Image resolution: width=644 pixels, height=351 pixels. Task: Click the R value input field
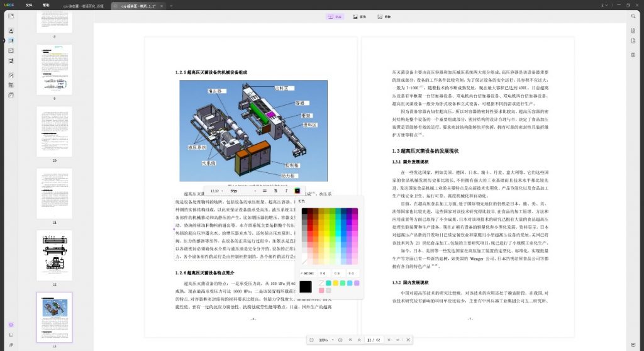(x=324, y=274)
